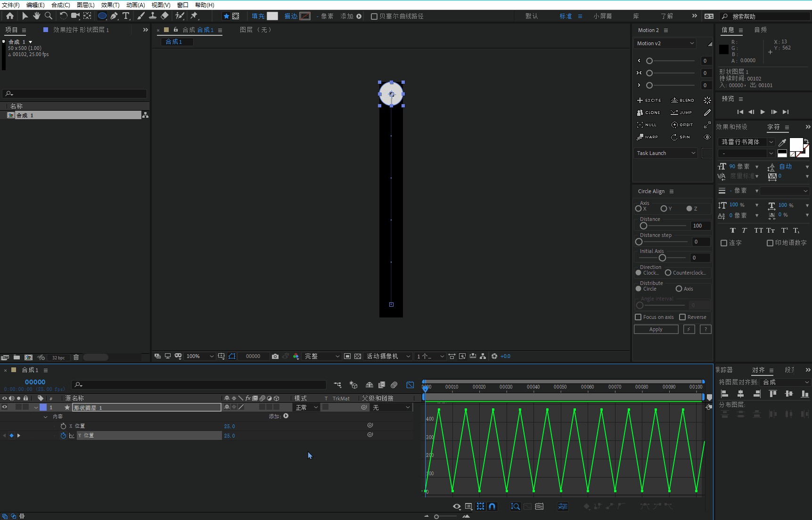Click the 描边 stroke label
Screen dimensions: 812x520
click(x=291, y=16)
